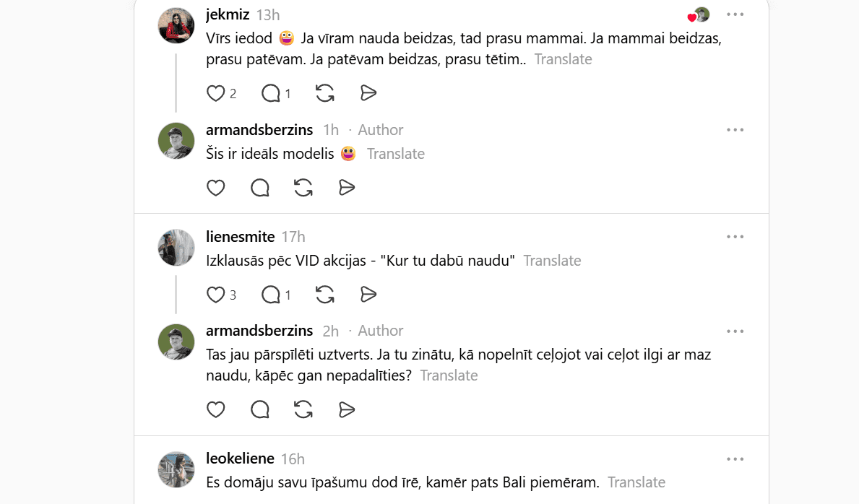Like lienesmite's comment about VID
The image size is (859, 504).
[x=216, y=295]
